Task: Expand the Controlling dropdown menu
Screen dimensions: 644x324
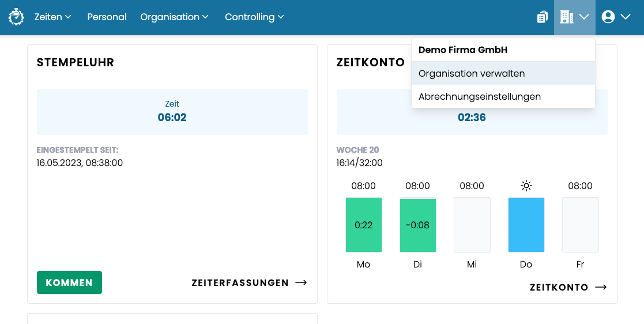Action: (x=254, y=17)
